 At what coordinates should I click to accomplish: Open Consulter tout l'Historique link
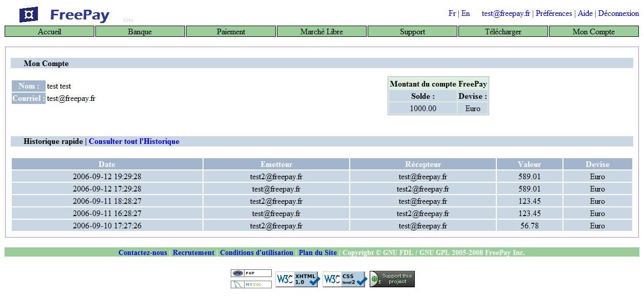[x=134, y=141]
